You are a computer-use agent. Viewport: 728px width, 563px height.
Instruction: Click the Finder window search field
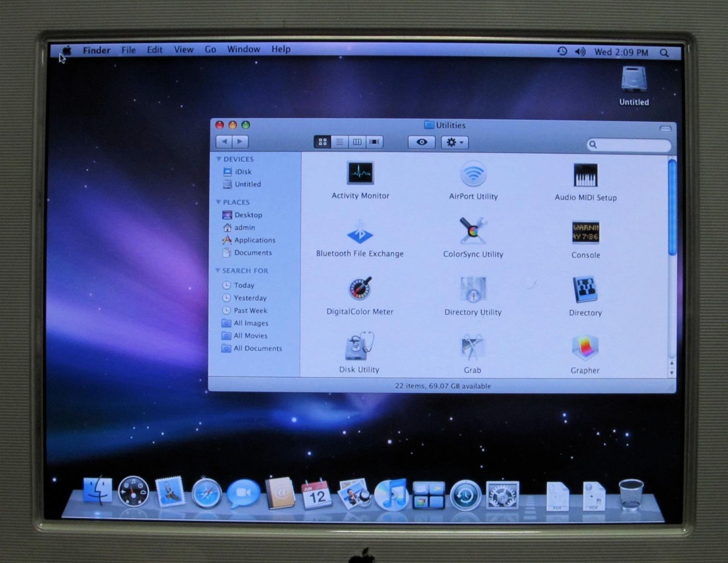point(628,145)
